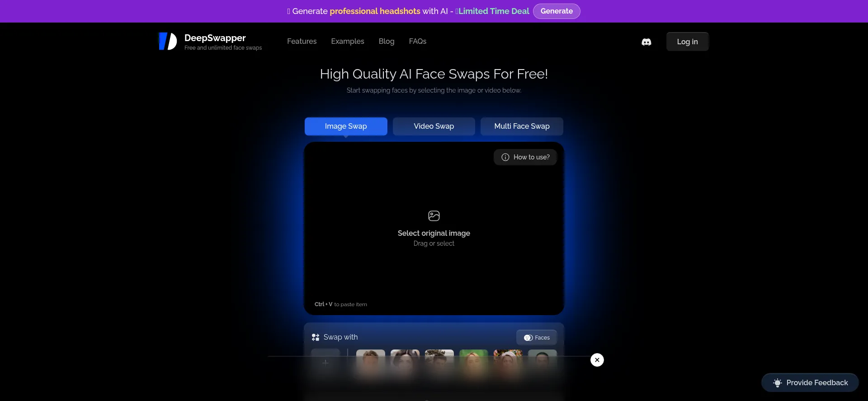This screenshot has width=868, height=401.
Task: Select the last sample face thumbnail
Action: tap(542, 364)
